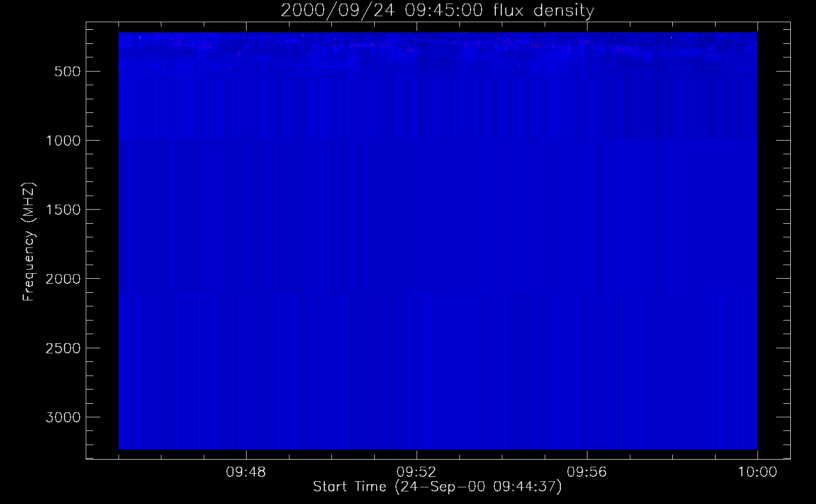Click the 10:00 time tick label

click(x=757, y=472)
